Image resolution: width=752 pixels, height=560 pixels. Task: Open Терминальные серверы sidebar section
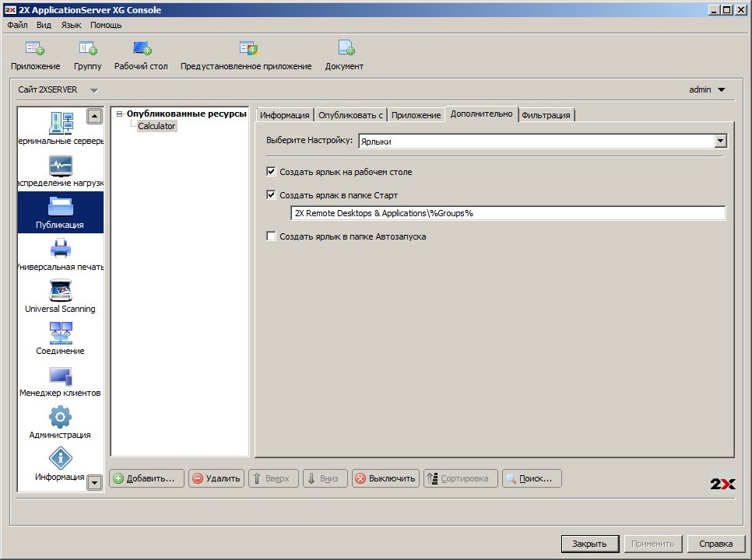tap(61, 128)
